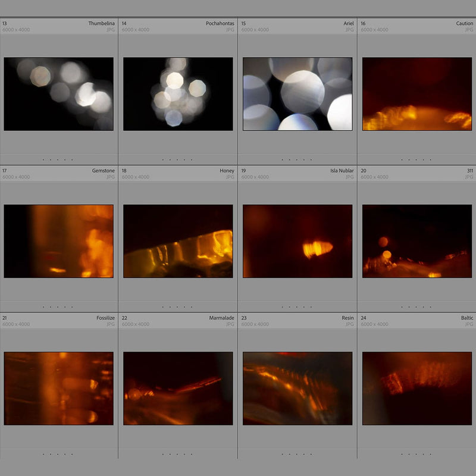476x476 pixels.
Task: Click the 6000 x 4000 label under Caution
Action: pyautogui.click(x=374, y=29)
